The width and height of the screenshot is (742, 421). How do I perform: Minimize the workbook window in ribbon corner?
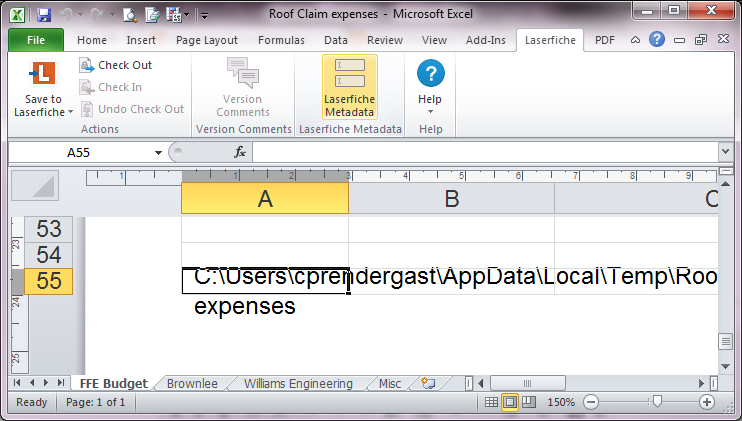(679, 40)
